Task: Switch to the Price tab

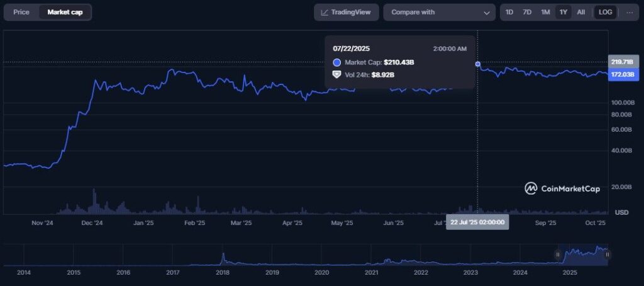Action: click(21, 12)
